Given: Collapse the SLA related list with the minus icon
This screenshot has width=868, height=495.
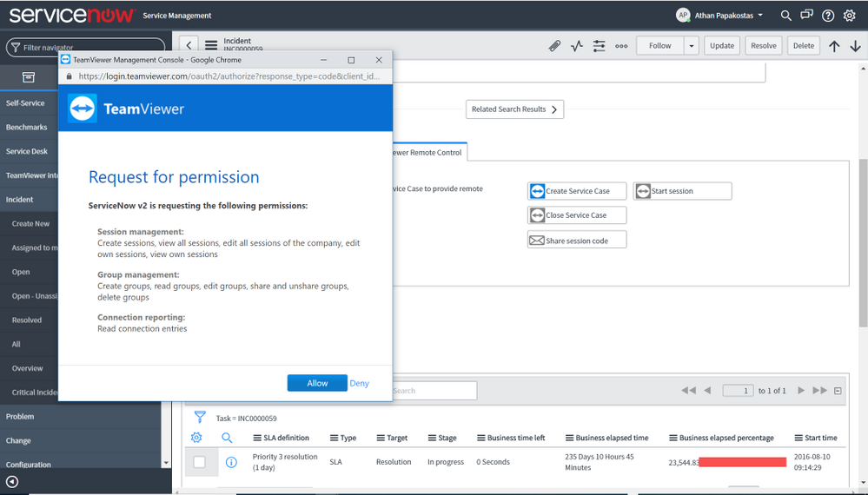Looking at the screenshot, I should click(x=838, y=391).
